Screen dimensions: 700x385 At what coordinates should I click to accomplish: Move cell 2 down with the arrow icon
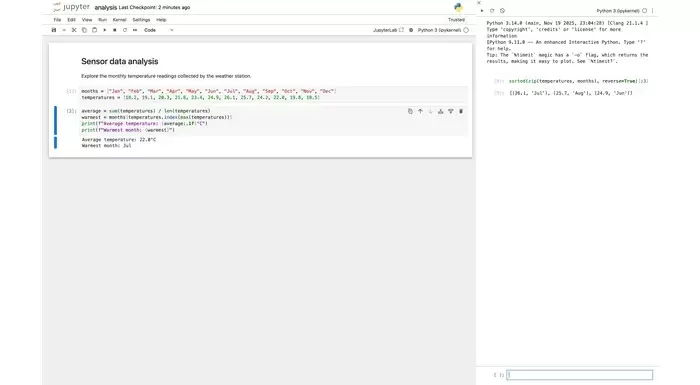pyautogui.click(x=430, y=111)
